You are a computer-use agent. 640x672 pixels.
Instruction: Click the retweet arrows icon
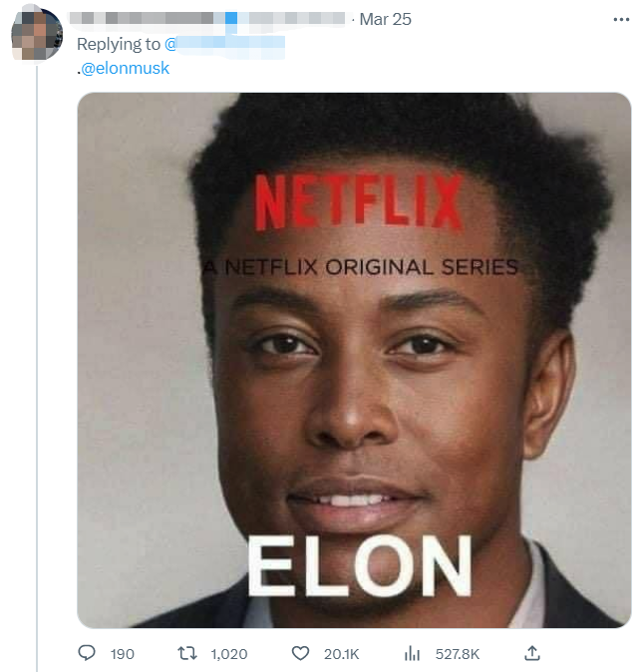coord(187,653)
